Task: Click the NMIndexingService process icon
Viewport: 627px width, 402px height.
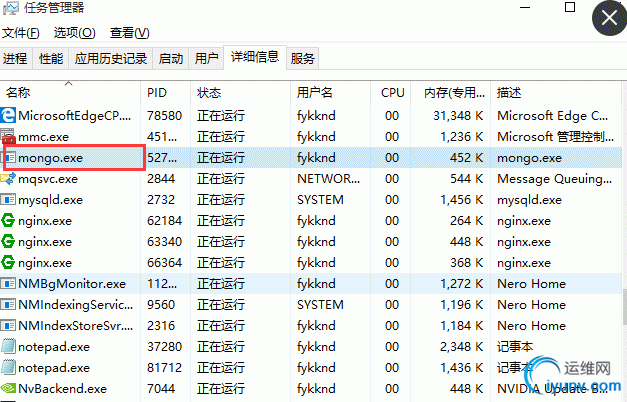Action: pos(8,304)
